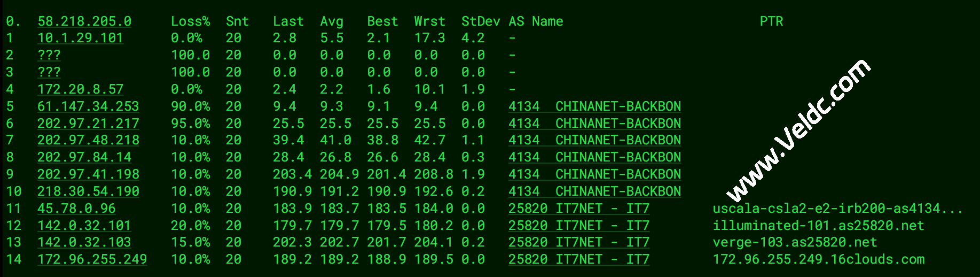Image resolution: width=980 pixels, height=277 pixels.
Task: Click the illuminated-101.as25820.net PTR text
Action: coord(818,226)
